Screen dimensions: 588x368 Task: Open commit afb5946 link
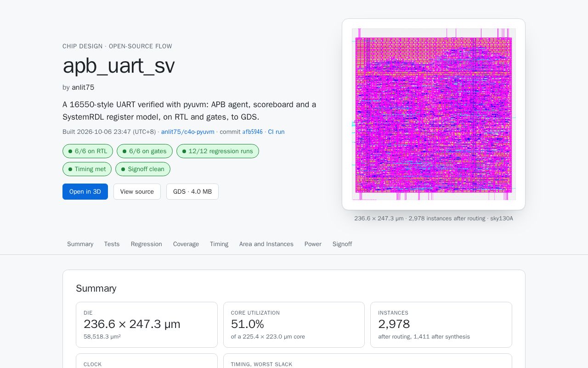point(252,132)
